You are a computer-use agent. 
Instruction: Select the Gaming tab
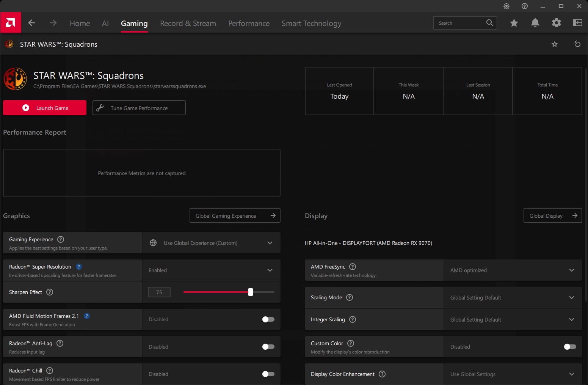(134, 23)
